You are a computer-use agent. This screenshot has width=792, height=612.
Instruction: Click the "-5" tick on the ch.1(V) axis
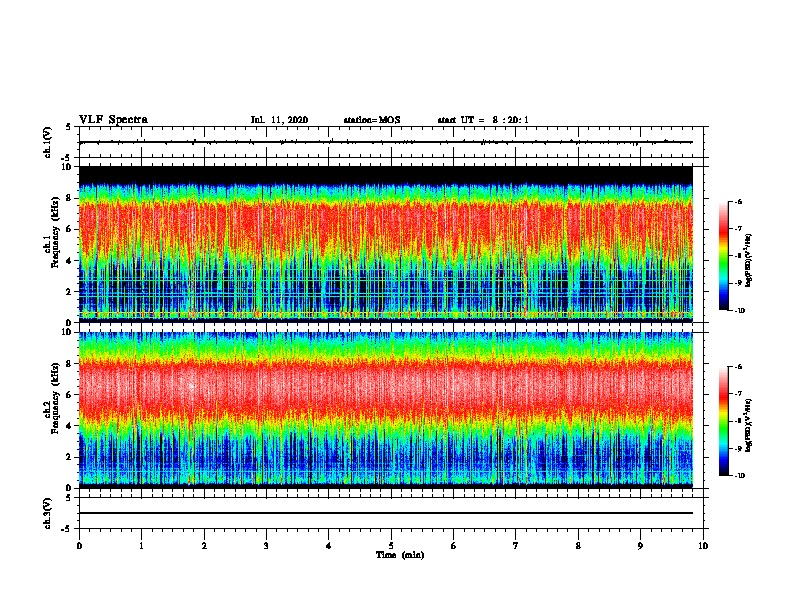tap(67, 158)
